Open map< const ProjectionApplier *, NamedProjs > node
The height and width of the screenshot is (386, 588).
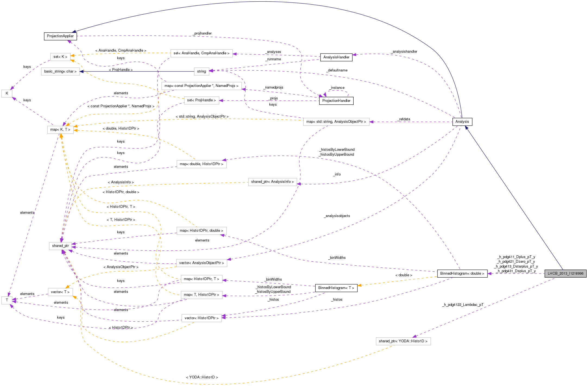coord(202,86)
